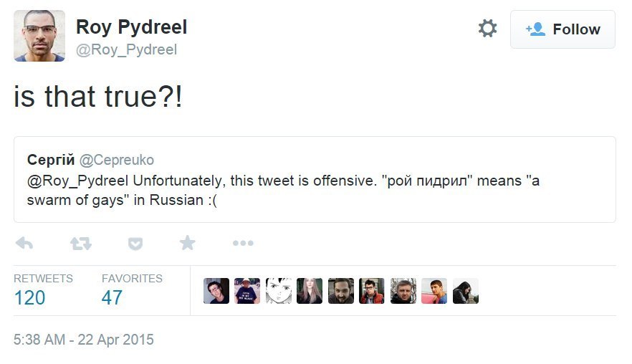Click the reply arrow icon

pyautogui.click(x=24, y=244)
